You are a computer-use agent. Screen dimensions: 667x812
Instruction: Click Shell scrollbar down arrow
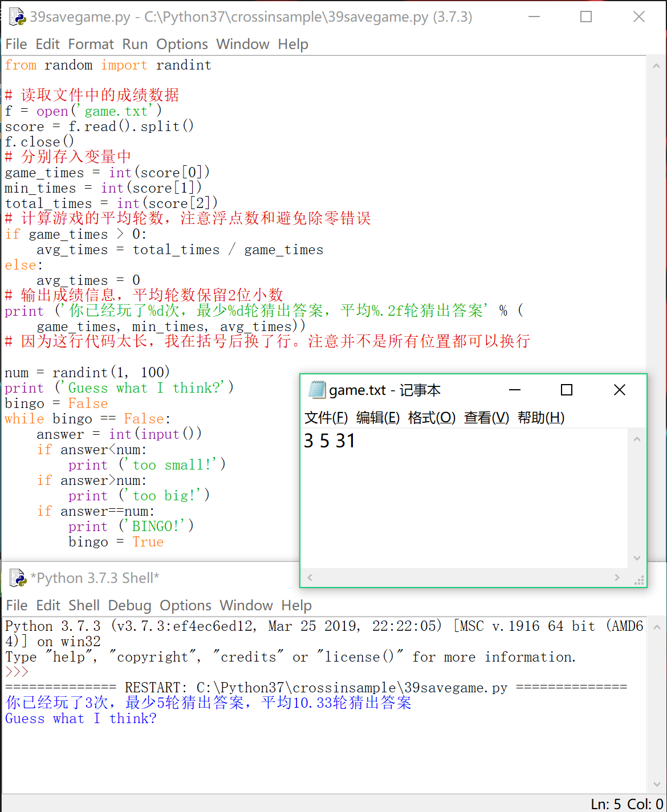coord(656,785)
